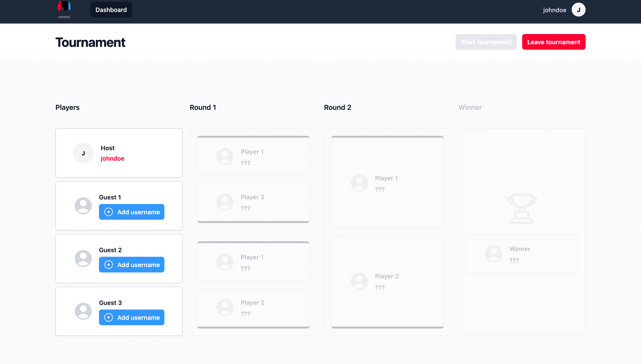The height and width of the screenshot is (364, 641).
Task: Click the Winner placeholder avatar
Action: tap(493, 254)
